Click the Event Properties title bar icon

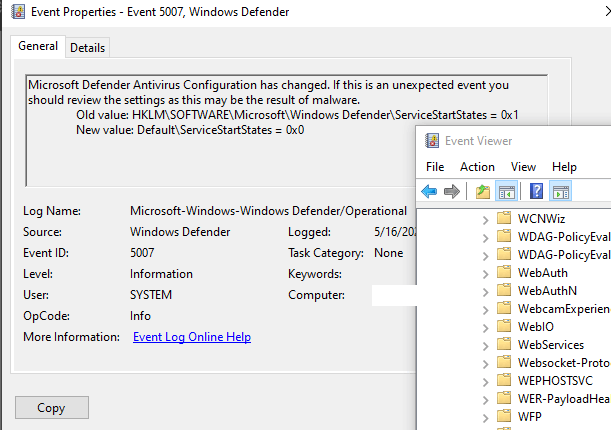18,12
